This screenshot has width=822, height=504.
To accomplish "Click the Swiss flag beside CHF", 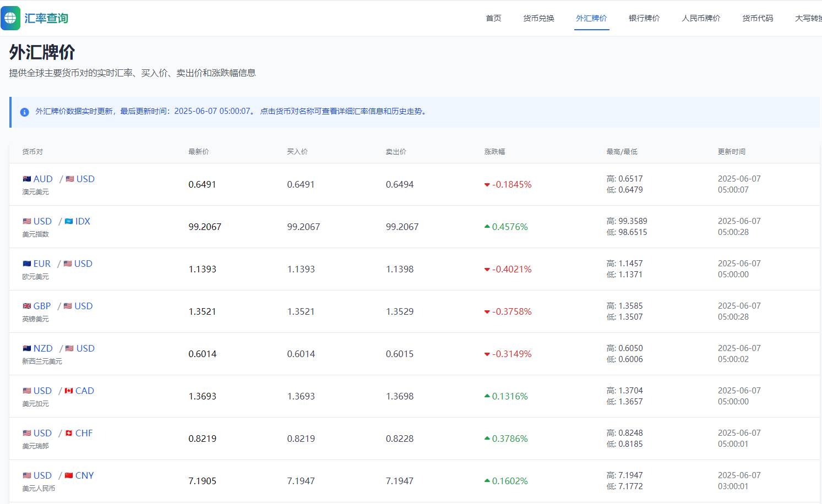I will point(69,433).
